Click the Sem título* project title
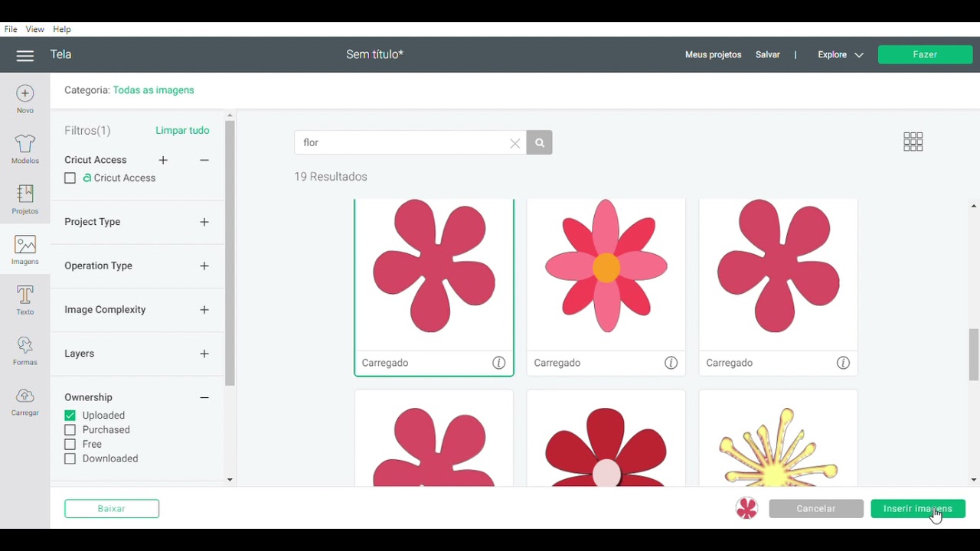The height and width of the screenshot is (551, 980). pyautogui.click(x=374, y=54)
